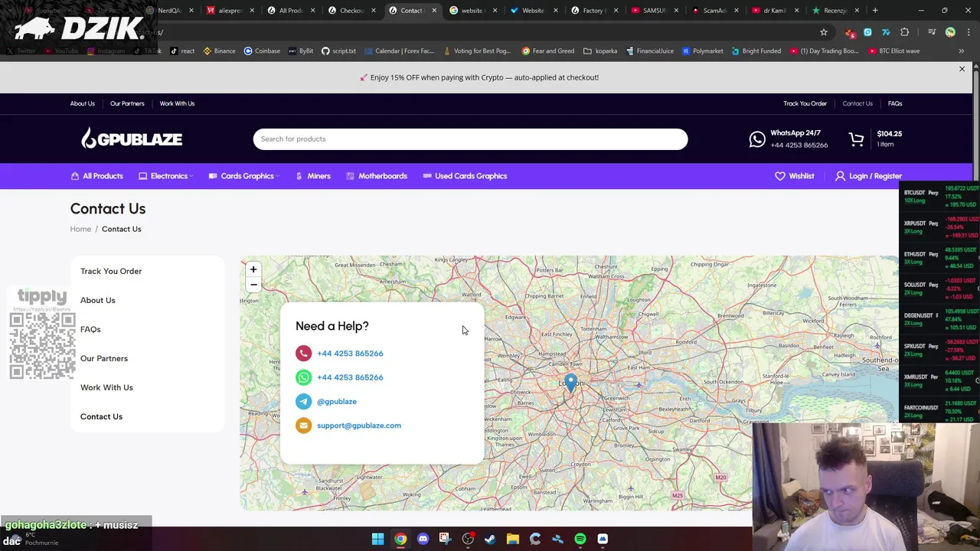Click the cart total $104.25
The image size is (980, 551).
[x=890, y=134]
